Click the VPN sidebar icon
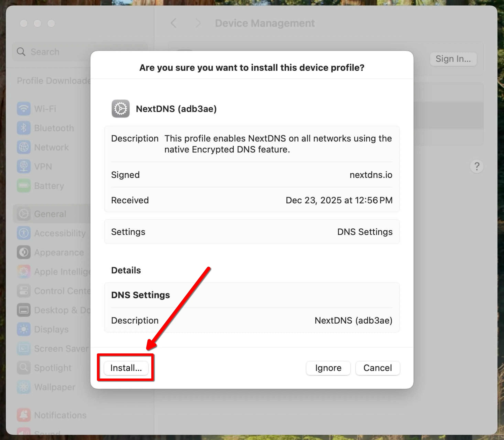 click(x=24, y=166)
